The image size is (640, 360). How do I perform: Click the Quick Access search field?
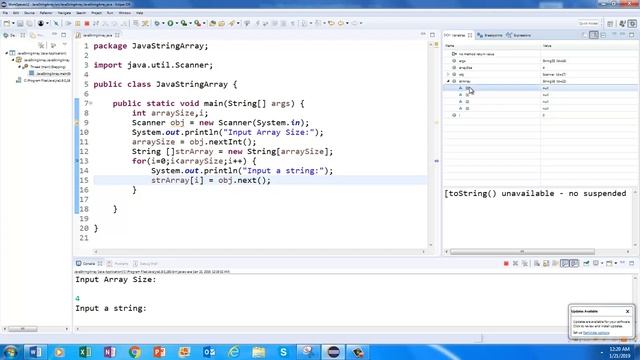point(588,23)
